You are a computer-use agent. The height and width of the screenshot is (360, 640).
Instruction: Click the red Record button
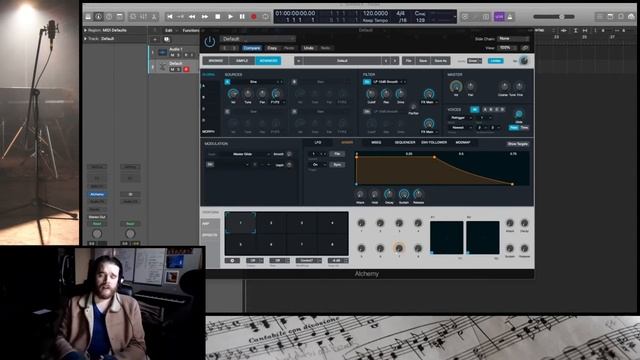pyautogui.click(x=254, y=17)
